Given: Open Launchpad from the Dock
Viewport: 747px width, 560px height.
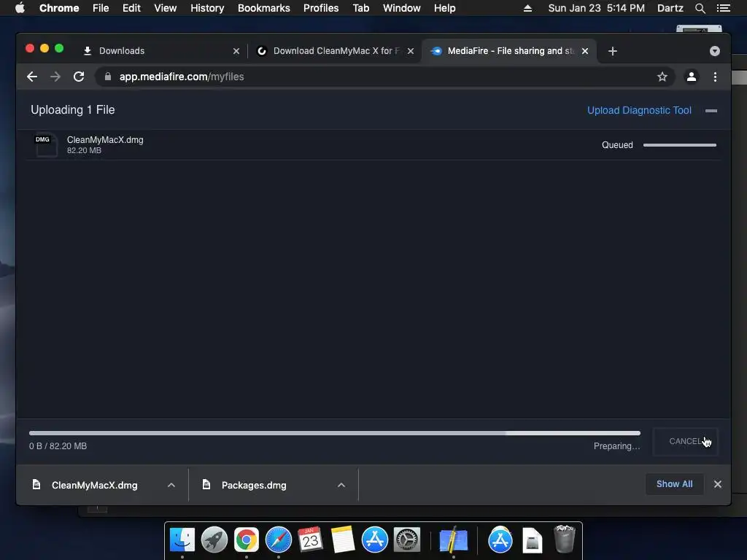Looking at the screenshot, I should point(214,540).
